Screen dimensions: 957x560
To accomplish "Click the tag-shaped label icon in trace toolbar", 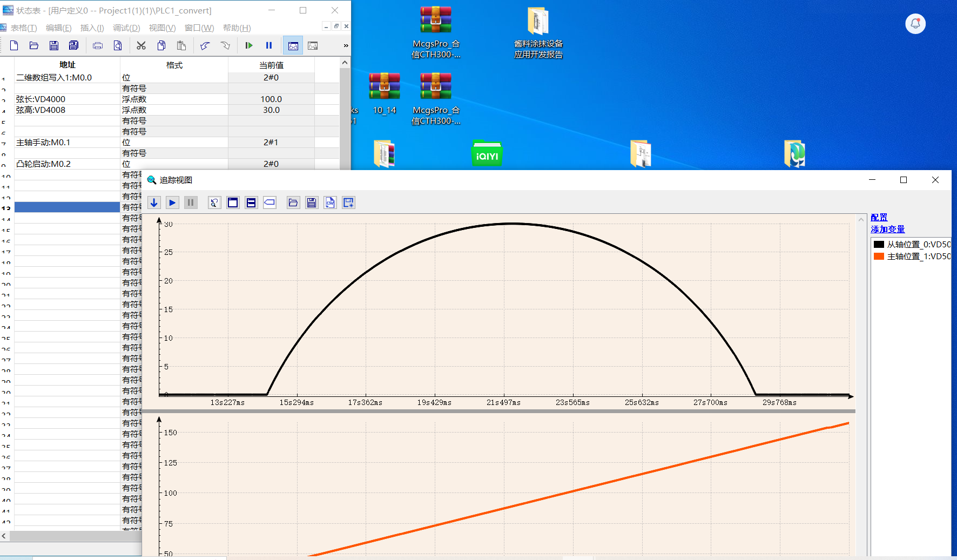I will click(x=269, y=203).
